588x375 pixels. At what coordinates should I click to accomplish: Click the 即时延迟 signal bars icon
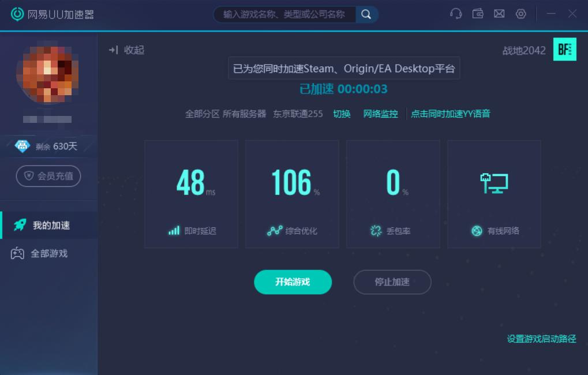(173, 230)
